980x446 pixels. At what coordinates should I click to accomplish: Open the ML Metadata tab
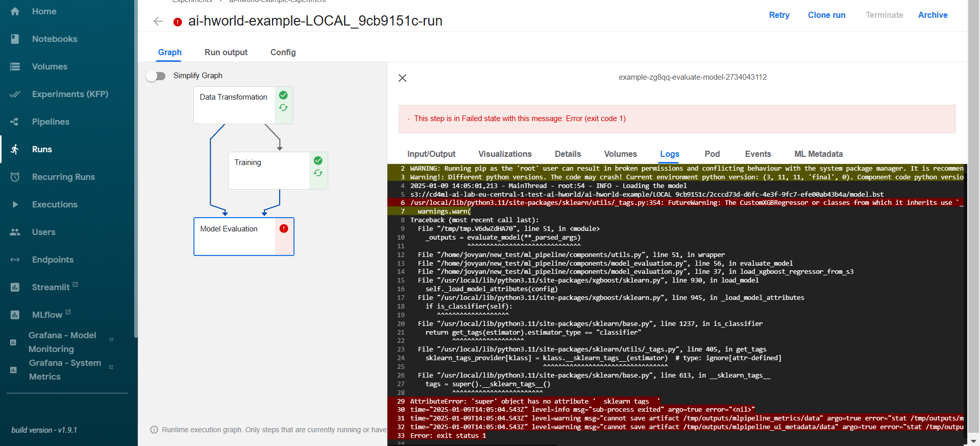[819, 154]
